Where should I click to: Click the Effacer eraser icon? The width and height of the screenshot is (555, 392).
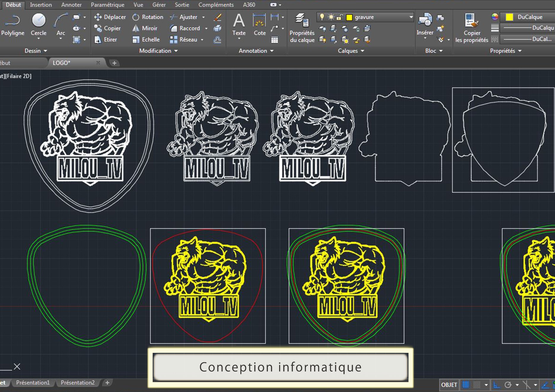[217, 17]
